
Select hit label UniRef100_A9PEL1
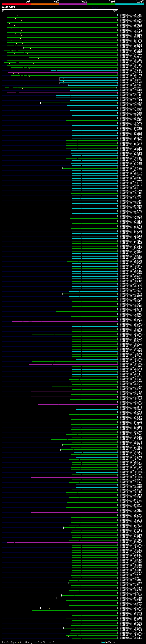[131, 37]
